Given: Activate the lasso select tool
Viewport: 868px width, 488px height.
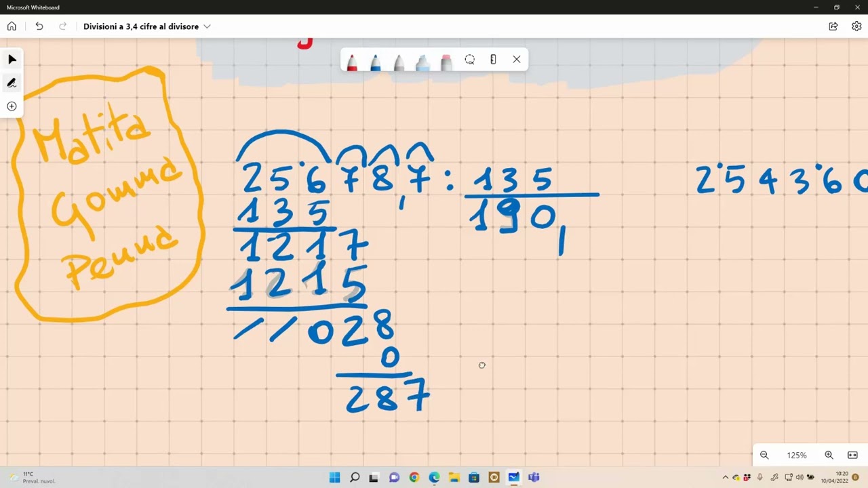Looking at the screenshot, I should click(x=469, y=60).
